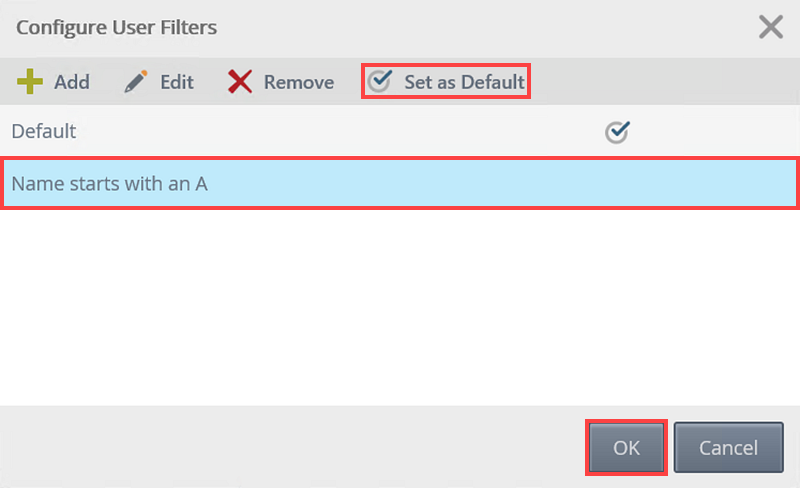Click the Add text label in toolbar
Screen dimensions: 800x488
(72, 82)
